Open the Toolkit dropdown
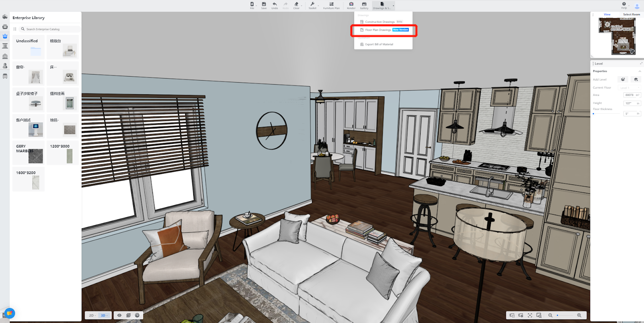 [312, 5]
